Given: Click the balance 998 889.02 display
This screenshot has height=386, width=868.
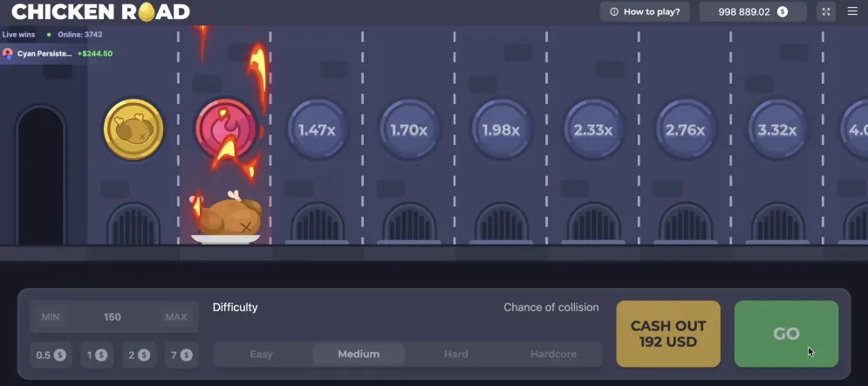Looking at the screenshot, I should pyautogui.click(x=753, y=11).
